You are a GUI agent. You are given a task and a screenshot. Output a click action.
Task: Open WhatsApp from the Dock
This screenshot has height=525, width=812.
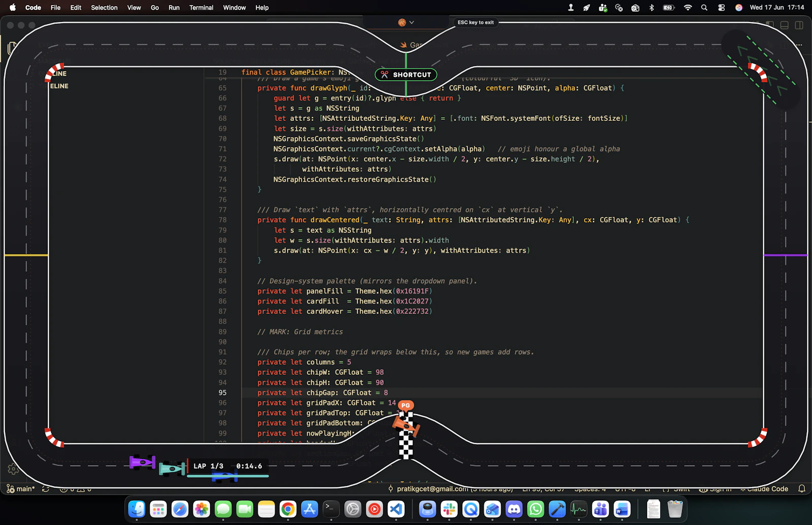(535, 509)
